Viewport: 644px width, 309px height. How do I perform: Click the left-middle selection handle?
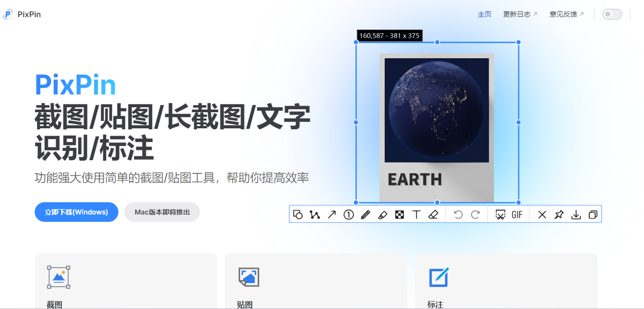point(356,122)
